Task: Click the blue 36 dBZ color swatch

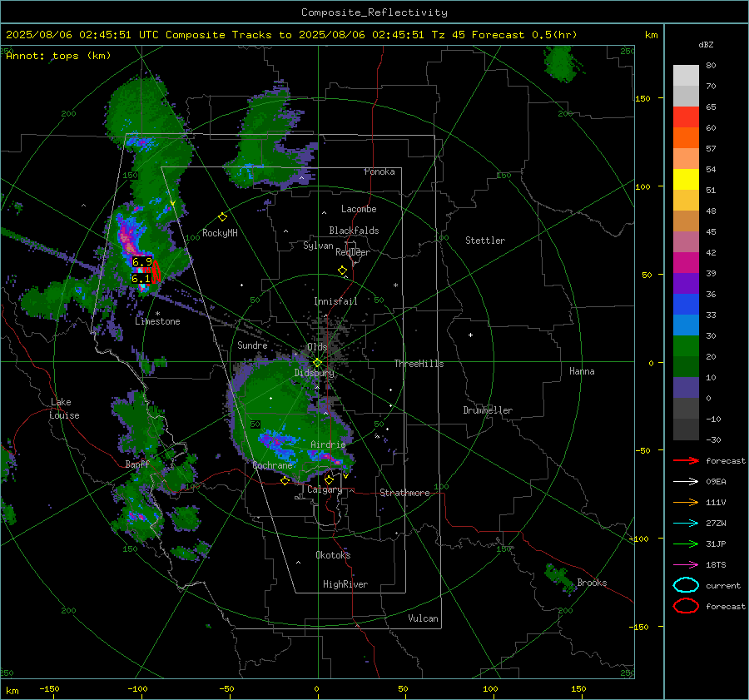Action: tap(686, 304)
